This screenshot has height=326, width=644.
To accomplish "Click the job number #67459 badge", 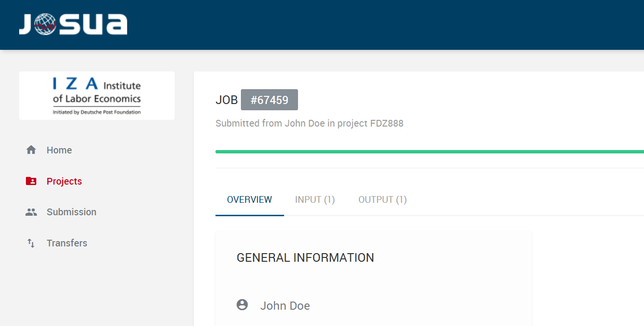I will (x=269, y=100).
